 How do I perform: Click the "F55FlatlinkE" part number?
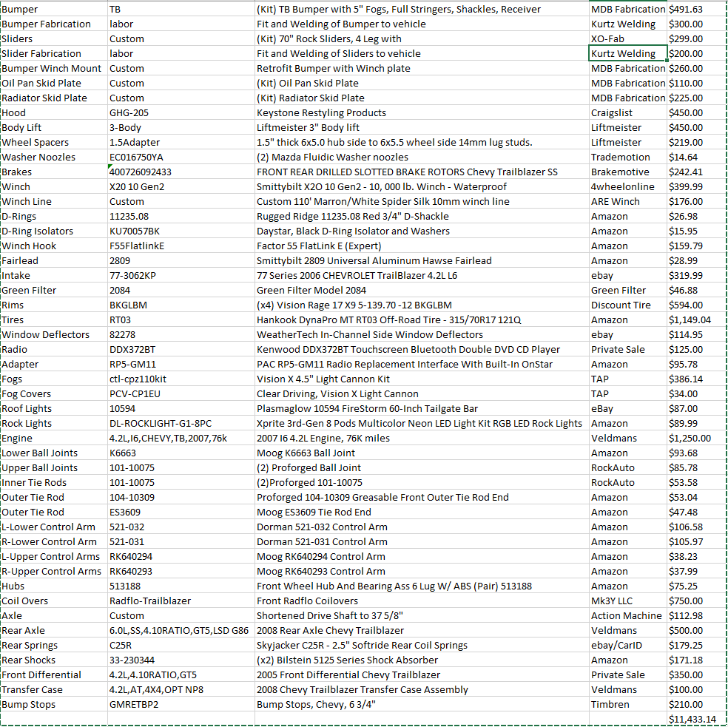(181, 246)
